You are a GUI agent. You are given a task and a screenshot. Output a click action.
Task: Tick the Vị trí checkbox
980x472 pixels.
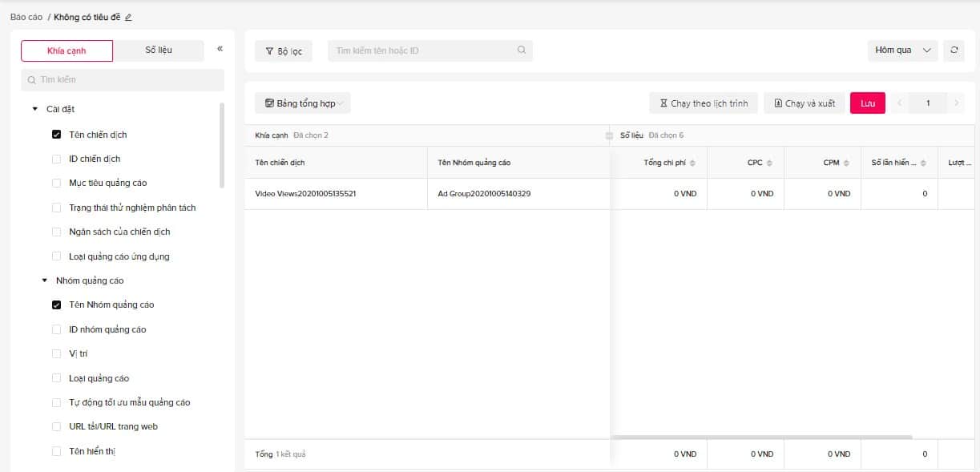[56, 353]
